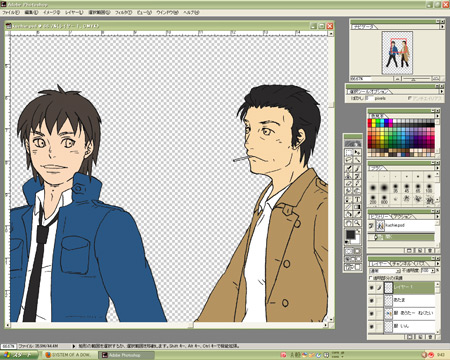Open the イメージ menu
This screenshot has height=360, width=450.
pyautogui.click(x=51, y=12)
